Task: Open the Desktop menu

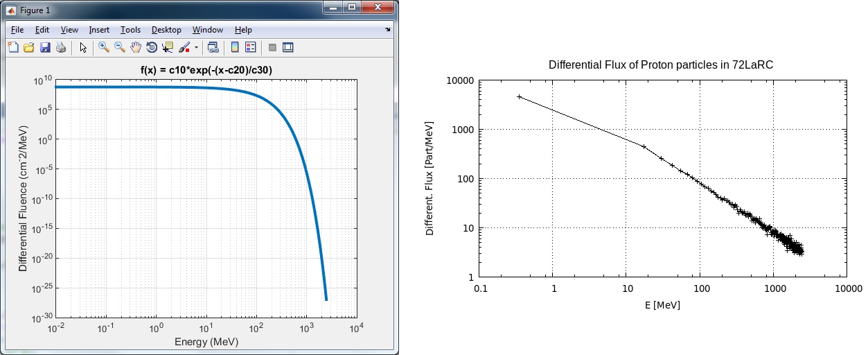Action: 166,30
